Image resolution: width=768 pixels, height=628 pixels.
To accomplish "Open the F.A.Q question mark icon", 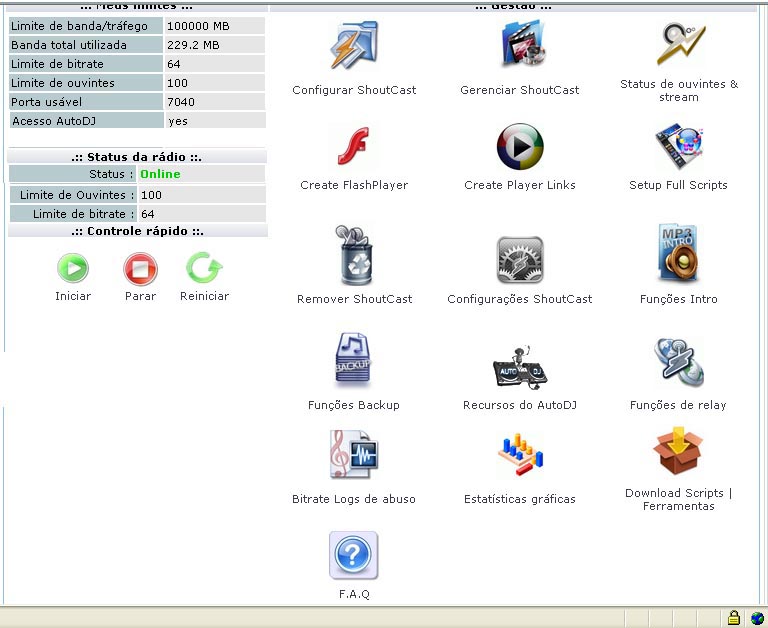I will (x=354, y=555).
